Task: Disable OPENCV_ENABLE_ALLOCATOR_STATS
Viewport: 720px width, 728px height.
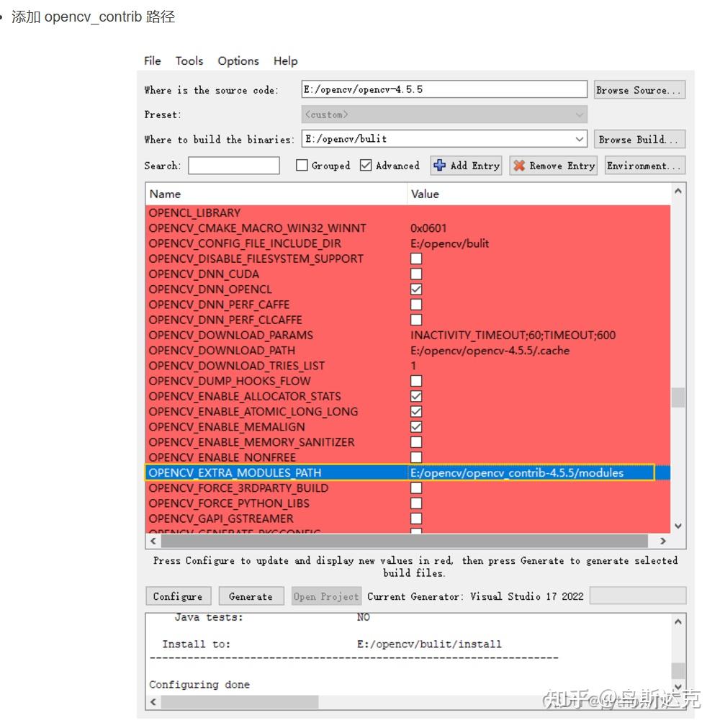Action: (x=416, y=395)
